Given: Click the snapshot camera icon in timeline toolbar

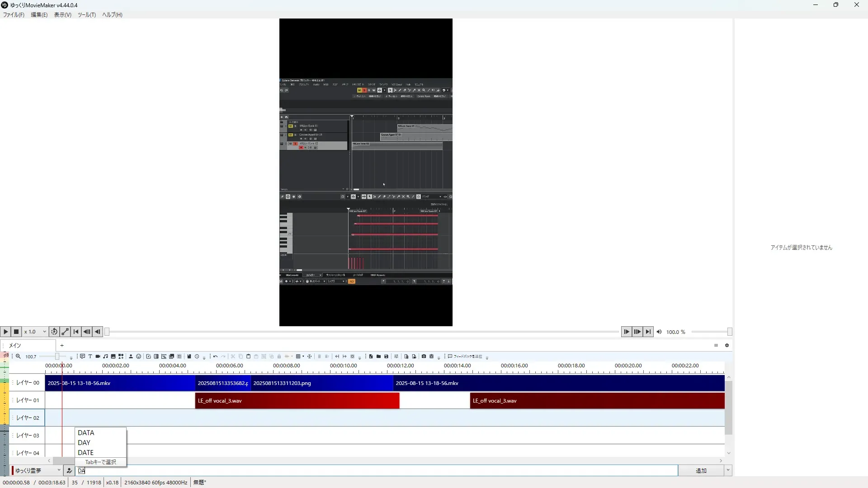Looking at the screenshot, I should pos(424,357).
